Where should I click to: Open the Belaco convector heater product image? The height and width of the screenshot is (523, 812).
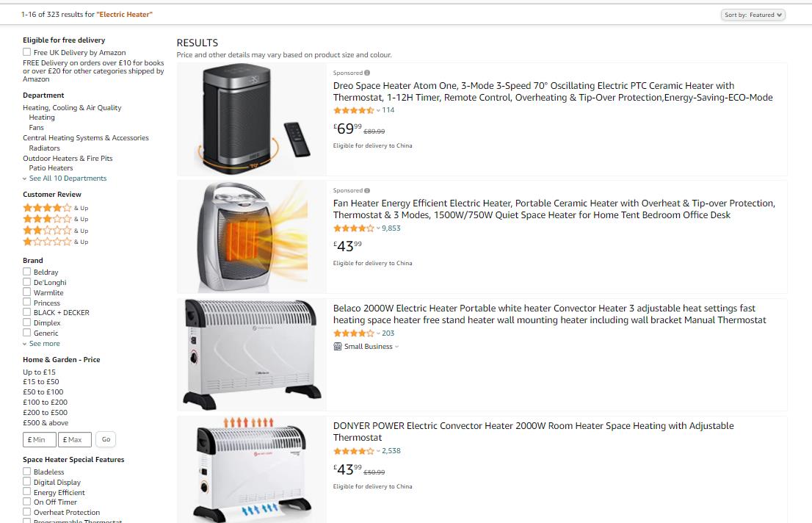252,354
